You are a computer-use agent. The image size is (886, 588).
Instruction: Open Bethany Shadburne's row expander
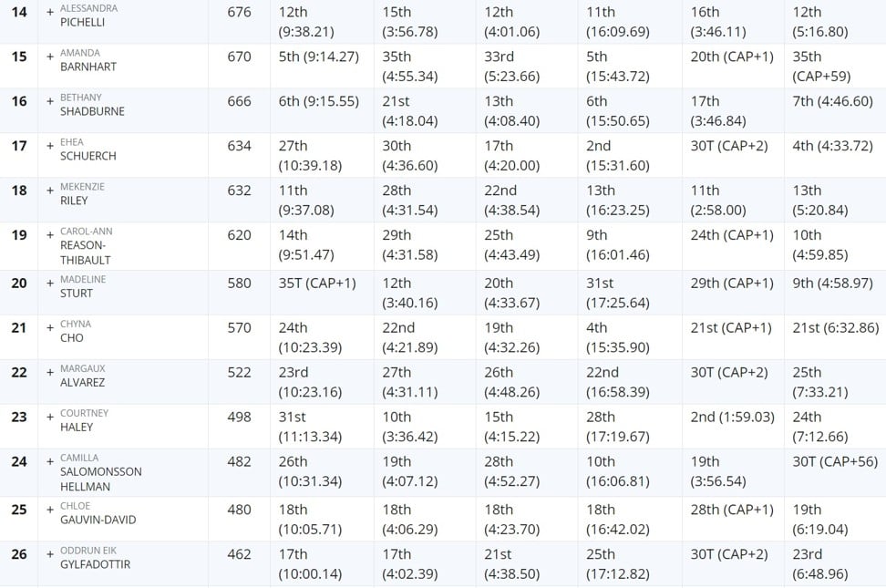pyautogui.click(x=50, y=101)
